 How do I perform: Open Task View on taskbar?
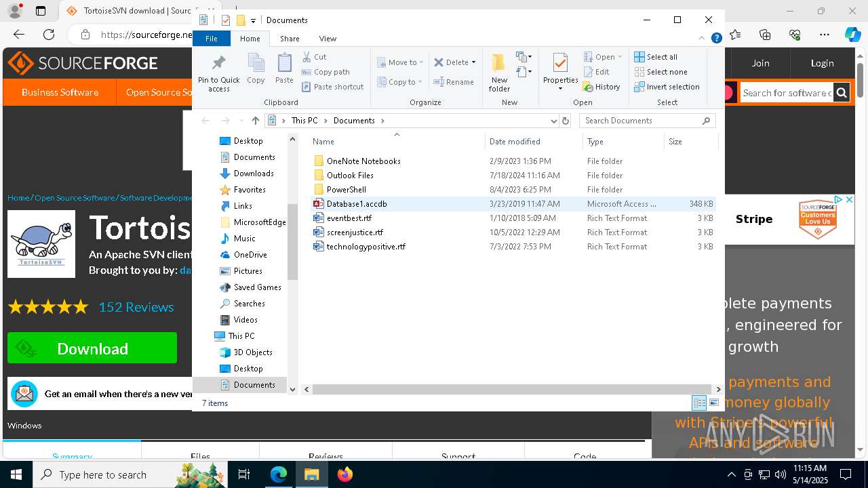pos(244,474)
